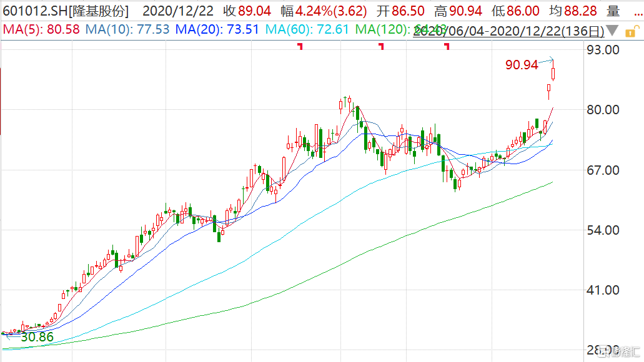This screenshot has height=362, width=644.
Task: Select the MA(5): 80.58 indicator label
Action: [x=41, y=29]
